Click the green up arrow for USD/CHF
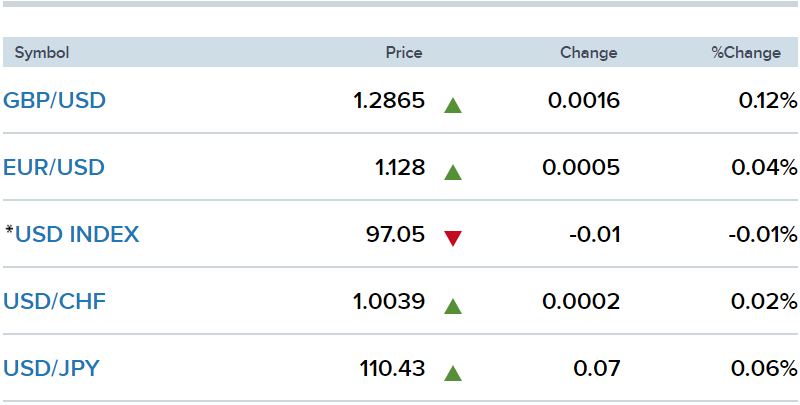 453,307
